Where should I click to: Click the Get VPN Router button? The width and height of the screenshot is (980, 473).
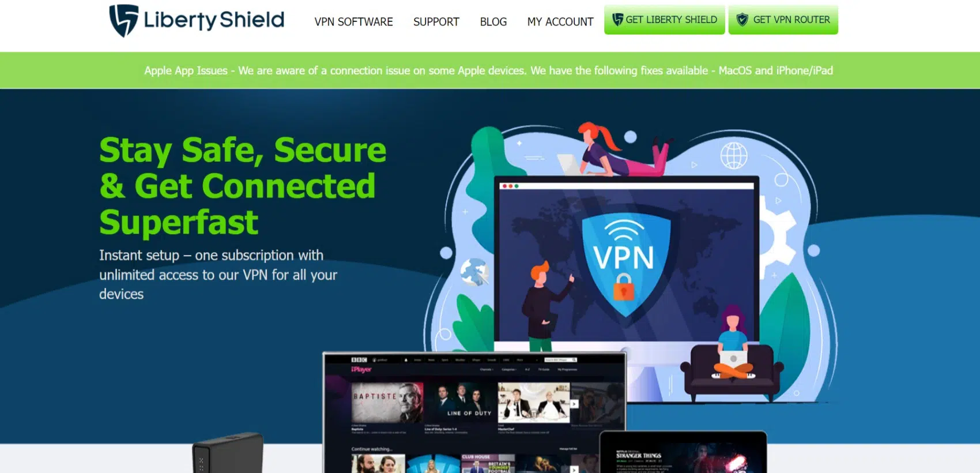click(783, 20)
